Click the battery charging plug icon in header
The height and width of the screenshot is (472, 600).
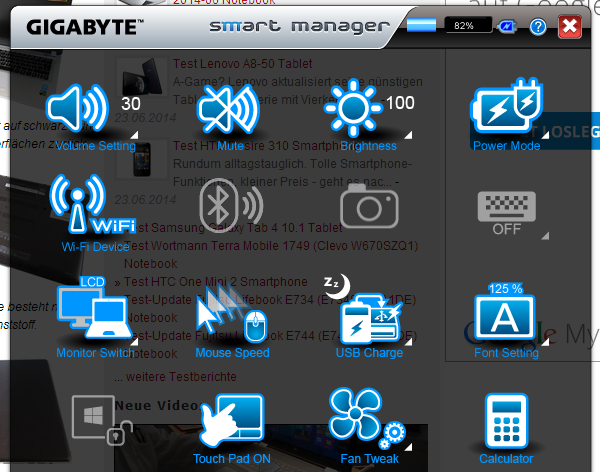point(507,27)
